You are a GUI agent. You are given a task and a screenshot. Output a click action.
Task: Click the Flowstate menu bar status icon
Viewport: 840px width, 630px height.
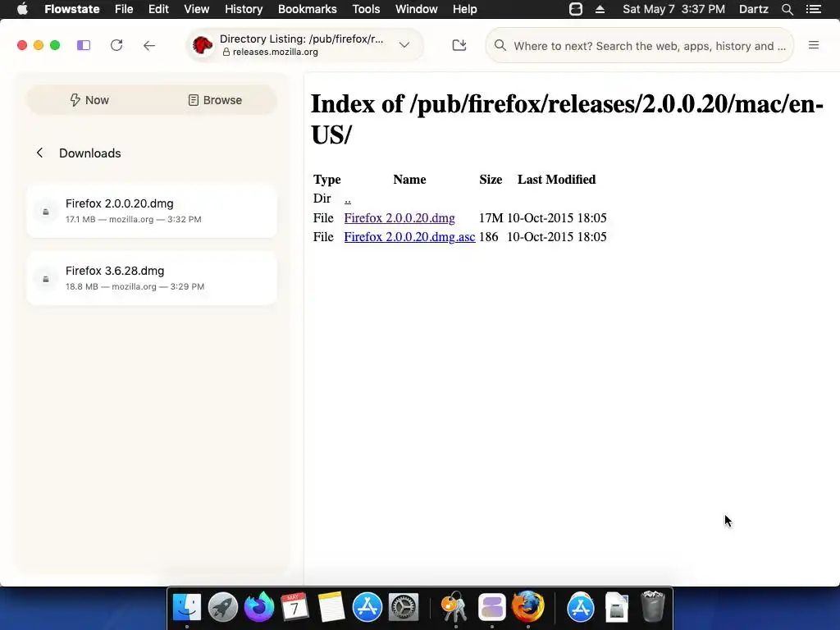(x=576, y=9)
